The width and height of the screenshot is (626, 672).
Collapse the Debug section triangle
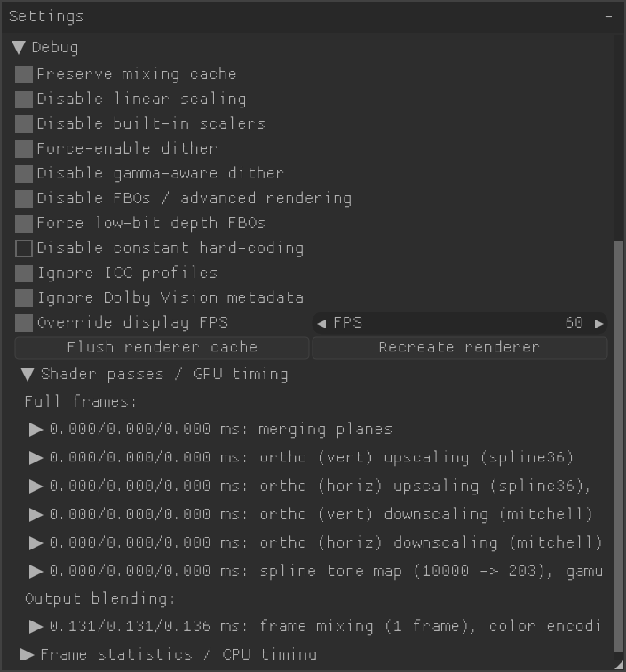click(x=19, y=48)
